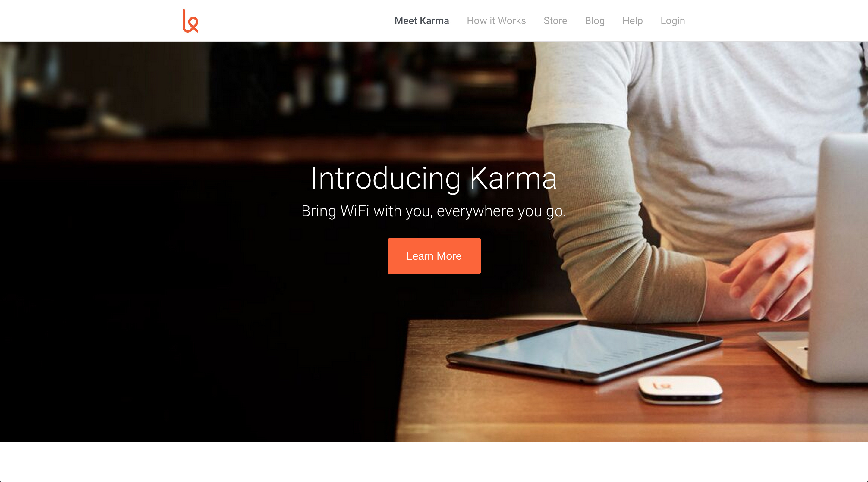The height and width of the screenshot is (482, 868).
Task: Open the Help page link
Action: click(633, 21)
